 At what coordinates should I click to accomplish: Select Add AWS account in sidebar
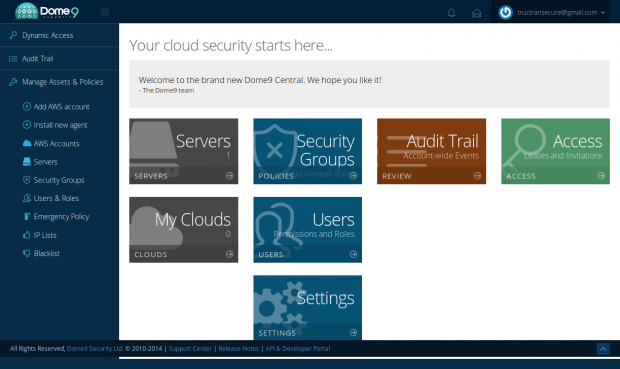tap(61, 107)
